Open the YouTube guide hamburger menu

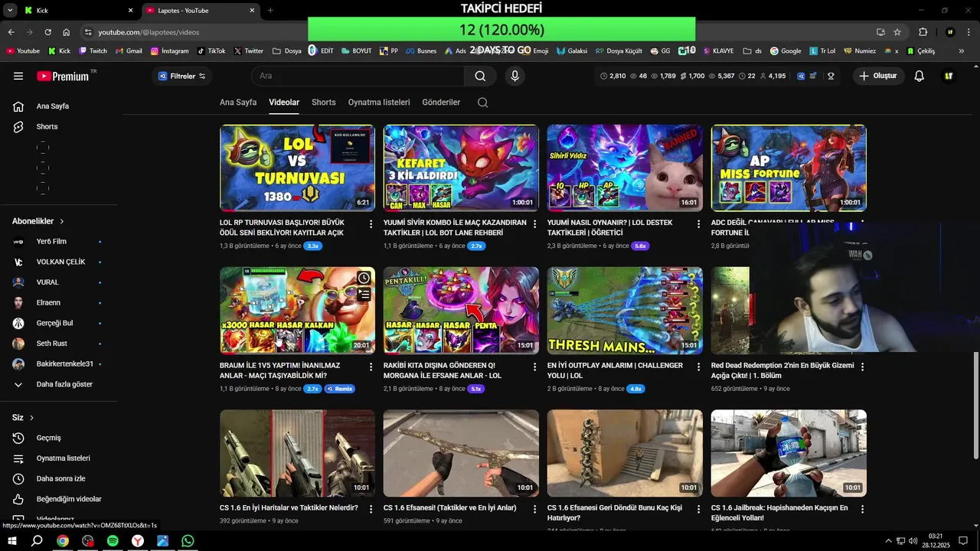coord(18,76)
